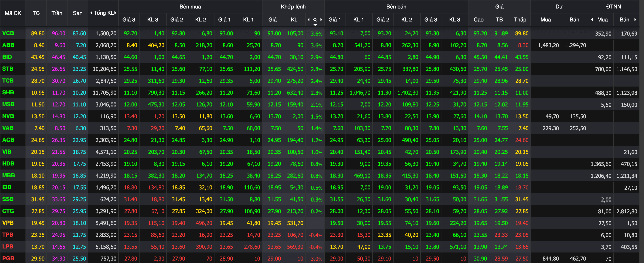Click right arrow after ĐTNN Bán header
644x263 pixels.
[x=635, y=19]
